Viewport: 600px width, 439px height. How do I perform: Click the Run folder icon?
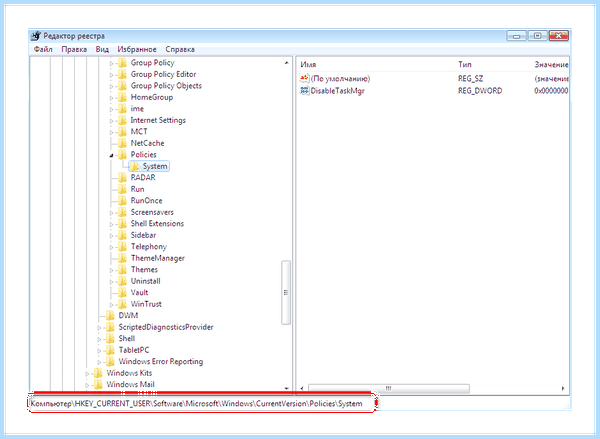coord(122,189)
